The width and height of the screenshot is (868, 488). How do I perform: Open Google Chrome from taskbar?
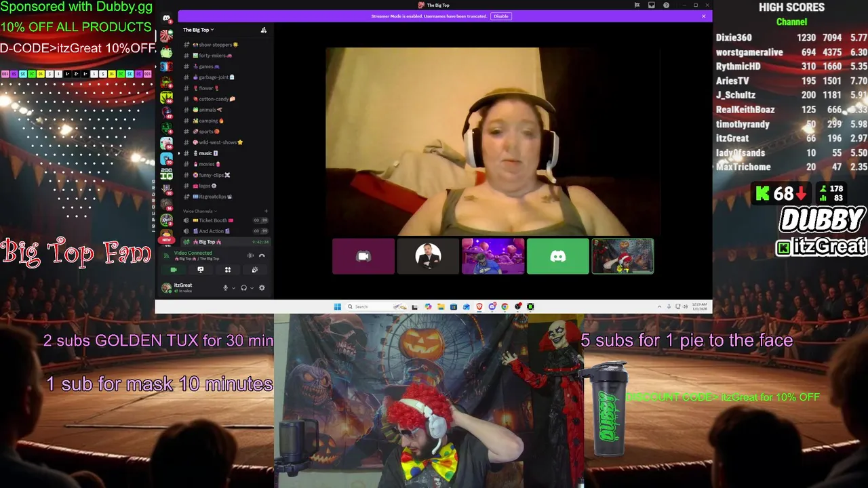[505, 306]
